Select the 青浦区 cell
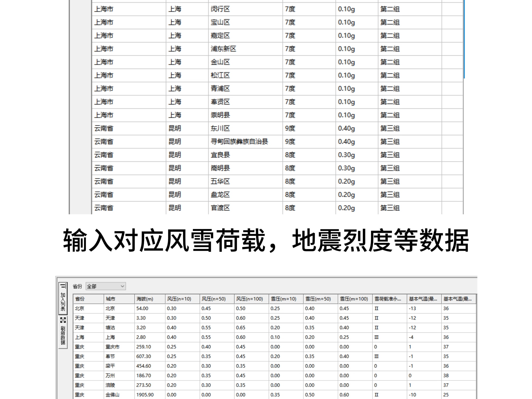Screen dimensions: 532x399 point(245,89)
